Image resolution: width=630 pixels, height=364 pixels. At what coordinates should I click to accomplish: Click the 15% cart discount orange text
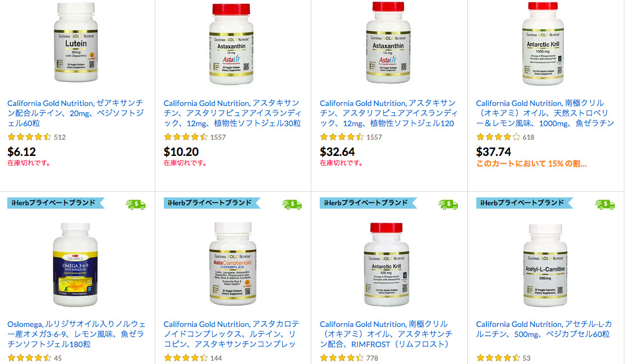pos(531,164)
